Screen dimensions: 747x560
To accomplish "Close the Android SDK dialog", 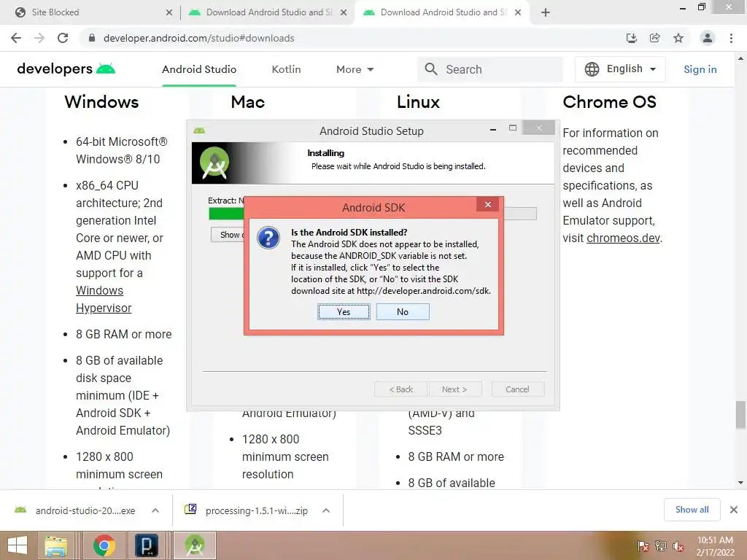I will (x=488, y=205).
